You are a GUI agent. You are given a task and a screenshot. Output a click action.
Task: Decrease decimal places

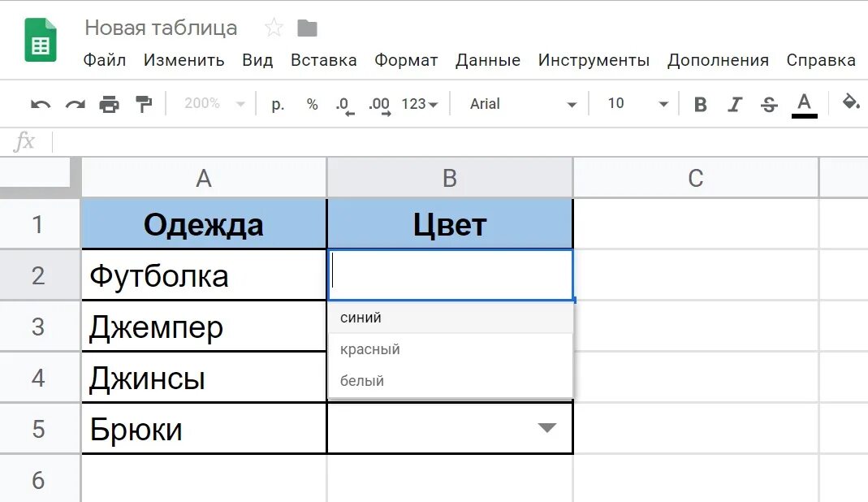(x=345, y=105)
